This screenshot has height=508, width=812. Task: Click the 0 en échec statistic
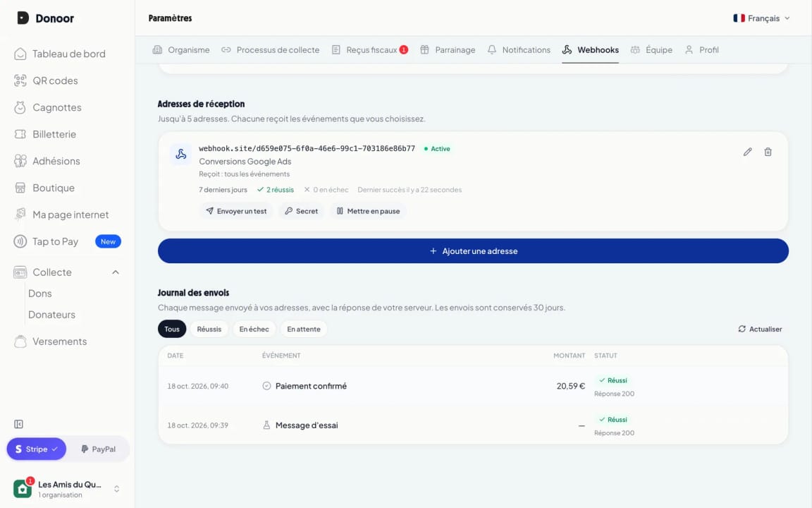pyautogui.click(x=326, y=190)
